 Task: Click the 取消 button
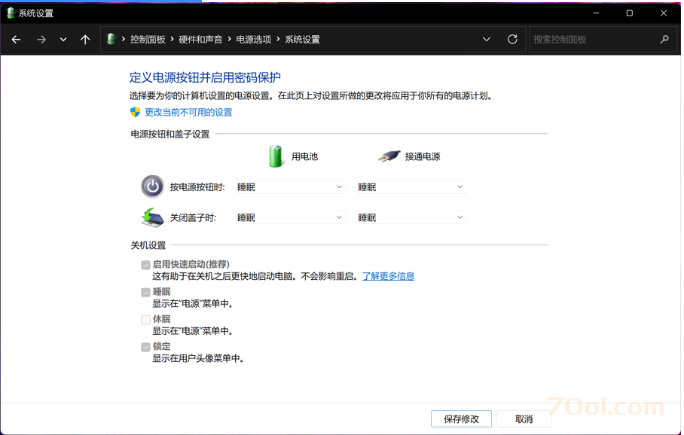coord(524,419)
